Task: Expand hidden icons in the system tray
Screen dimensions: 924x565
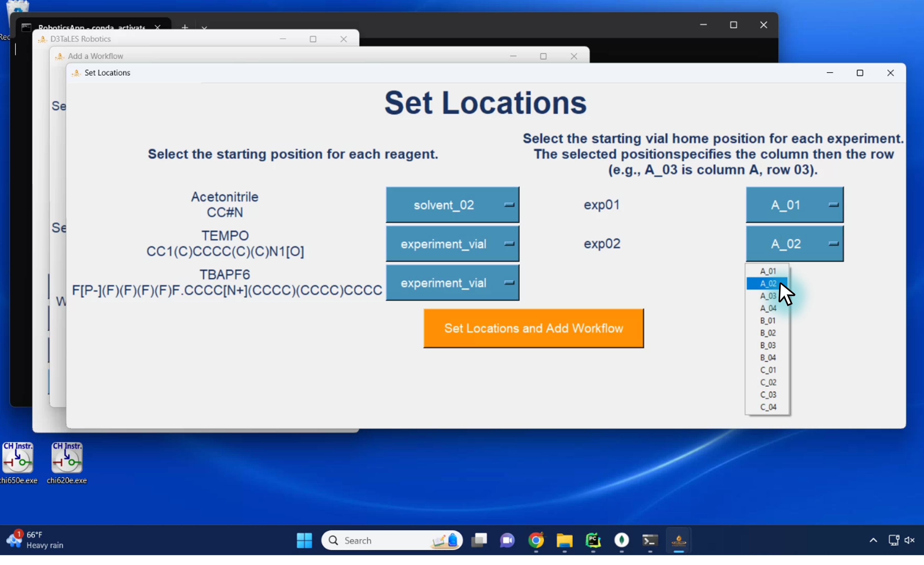Action: click(873, 540)
